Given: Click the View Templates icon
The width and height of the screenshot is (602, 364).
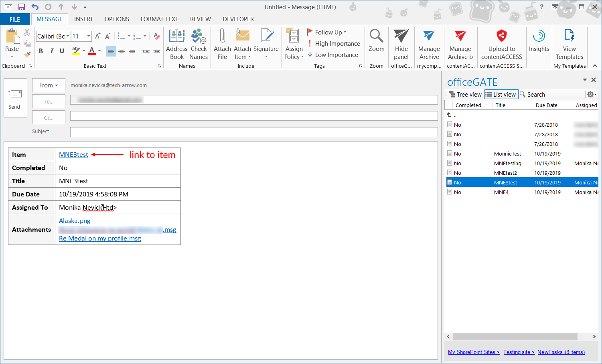Looking at the screenshot, I should coord(569,37).
